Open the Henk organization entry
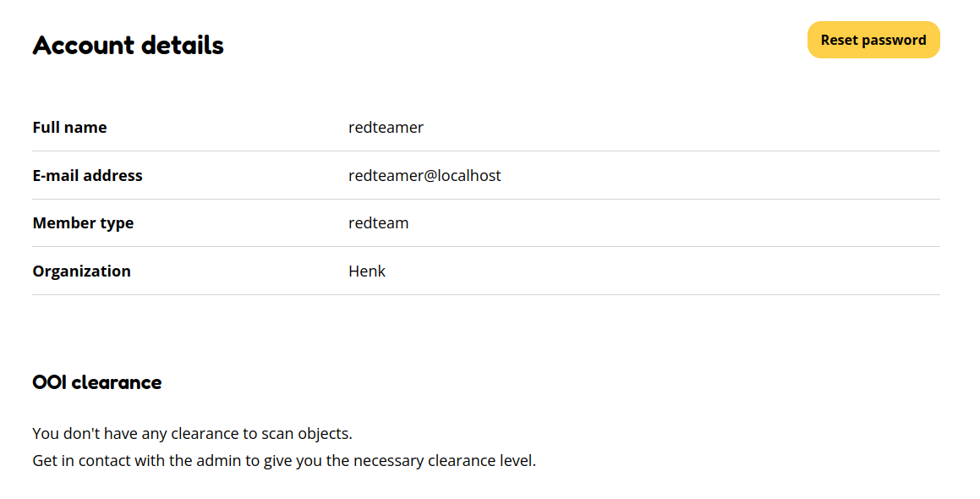 pyautogui.click(x=366, y=271)
